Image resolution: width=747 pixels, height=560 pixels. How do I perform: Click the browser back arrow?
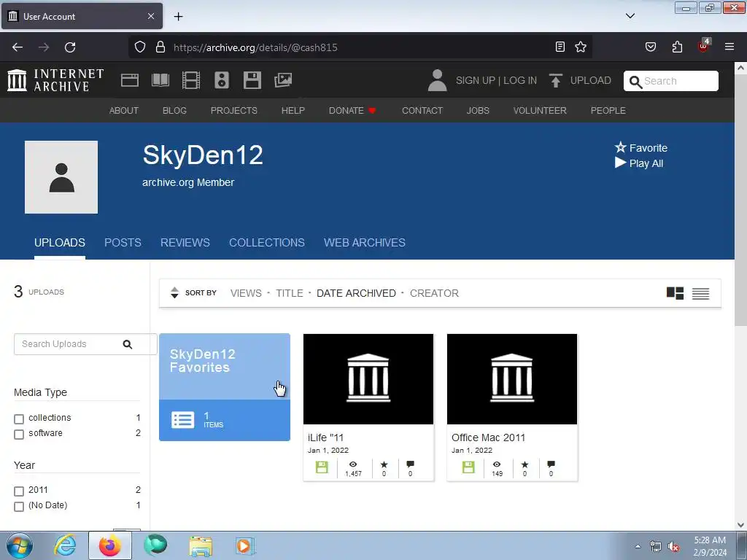[18, 47]
